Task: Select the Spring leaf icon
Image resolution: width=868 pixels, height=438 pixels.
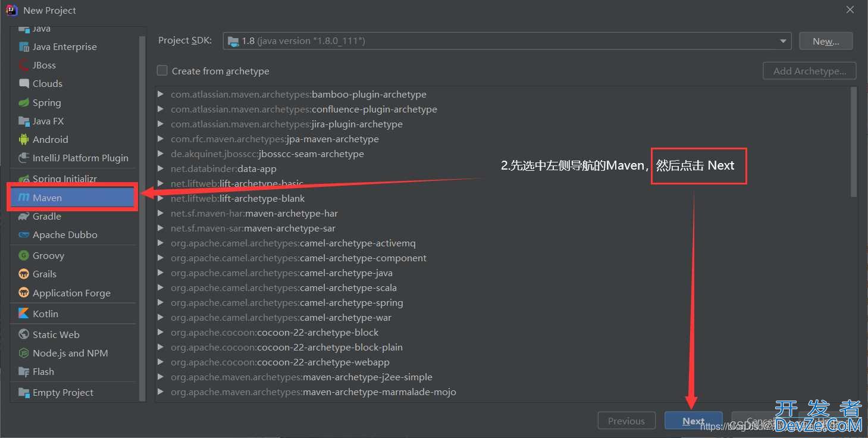Action: pyautogui.click(x=24, y=102)
